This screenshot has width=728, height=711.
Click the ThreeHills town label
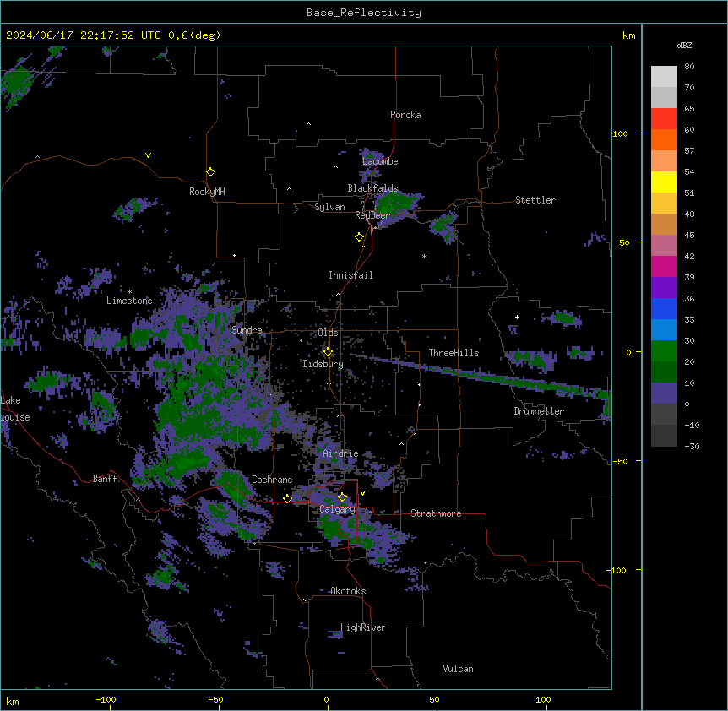point(454,353)
